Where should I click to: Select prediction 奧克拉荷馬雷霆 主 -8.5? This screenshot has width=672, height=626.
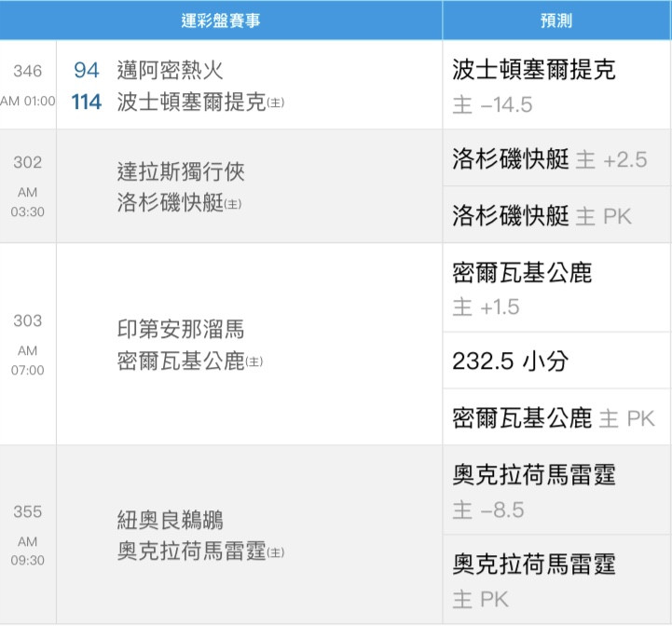556,491
